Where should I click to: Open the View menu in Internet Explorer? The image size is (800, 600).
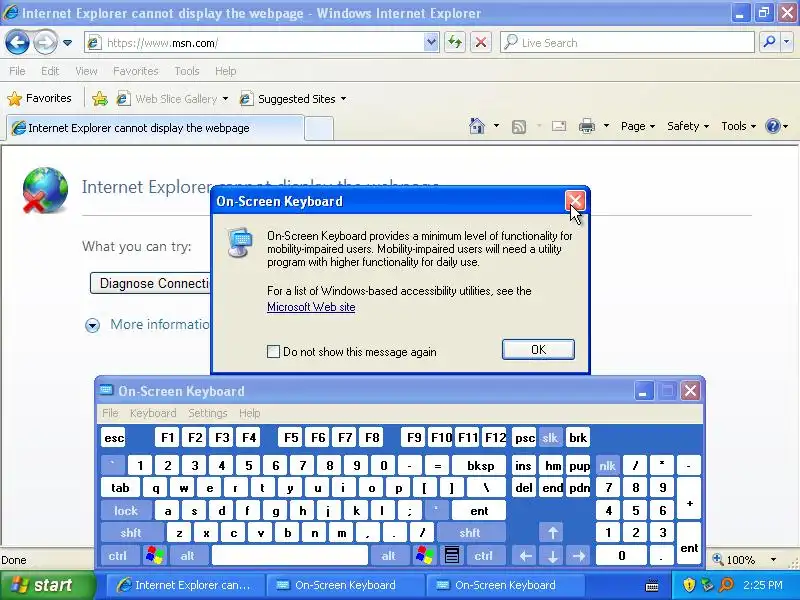[86, 71]
